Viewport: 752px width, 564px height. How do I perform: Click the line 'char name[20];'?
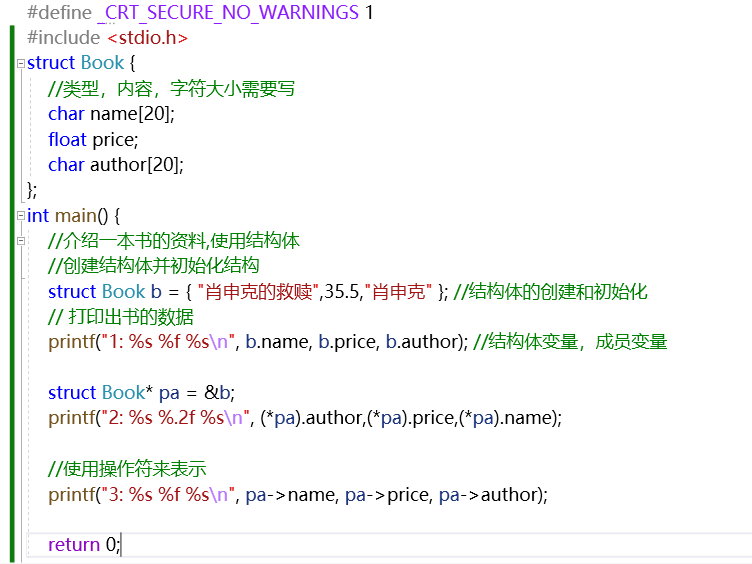(111, 114)
